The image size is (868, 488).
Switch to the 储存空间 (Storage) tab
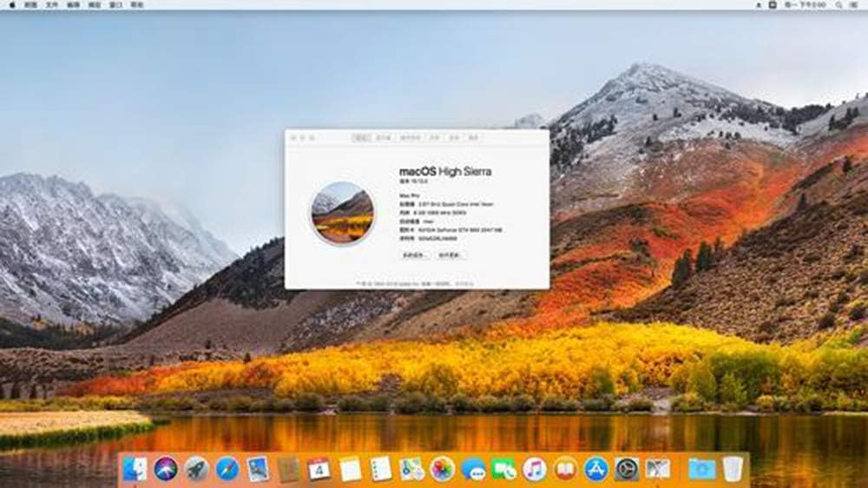(x=411, y=137)
